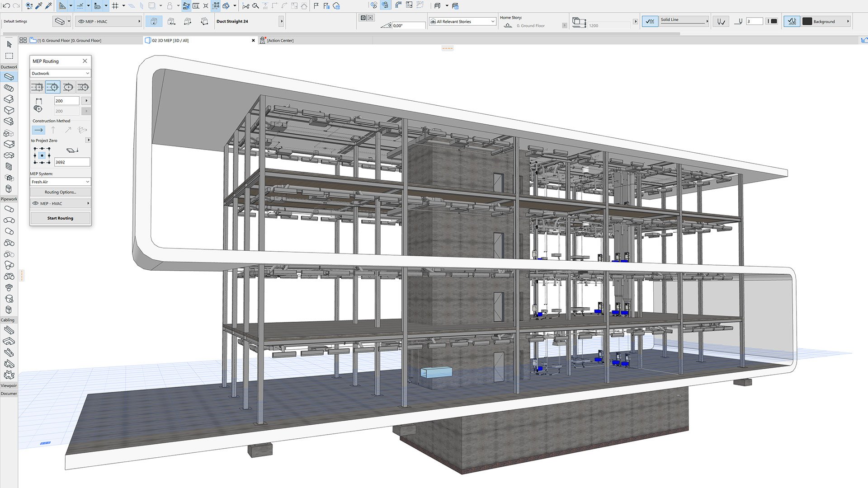Select the eyedropper pick-up parameters tool

38,6
